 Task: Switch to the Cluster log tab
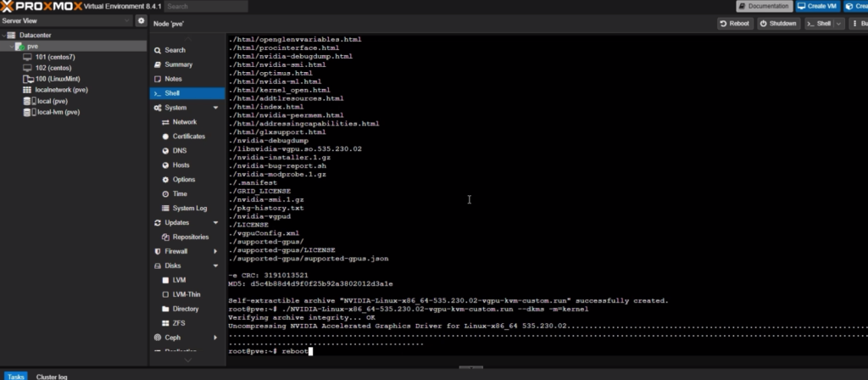pyautogui.click(x=52, y=376)
